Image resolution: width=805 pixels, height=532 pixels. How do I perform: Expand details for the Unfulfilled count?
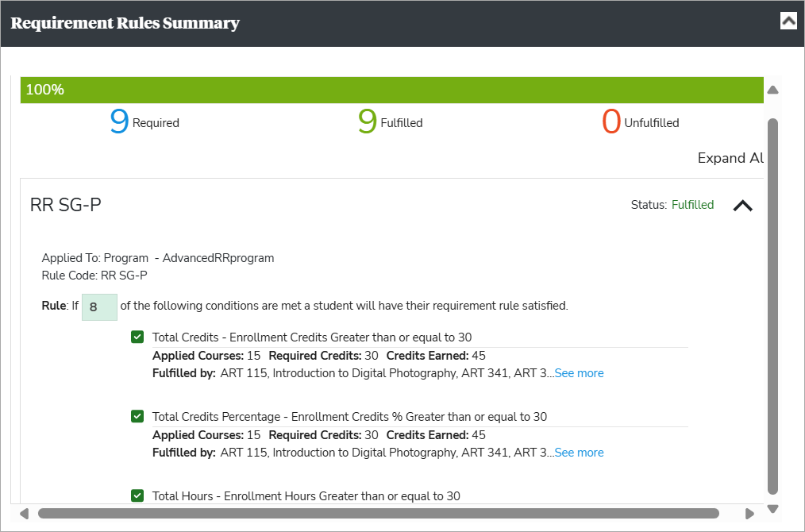tap(610, 121)
